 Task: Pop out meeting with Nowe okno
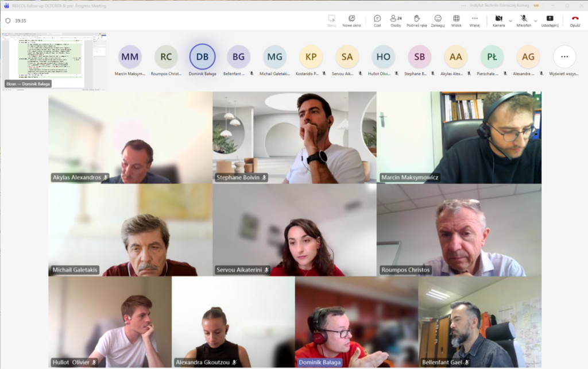[x=351, y=21]
